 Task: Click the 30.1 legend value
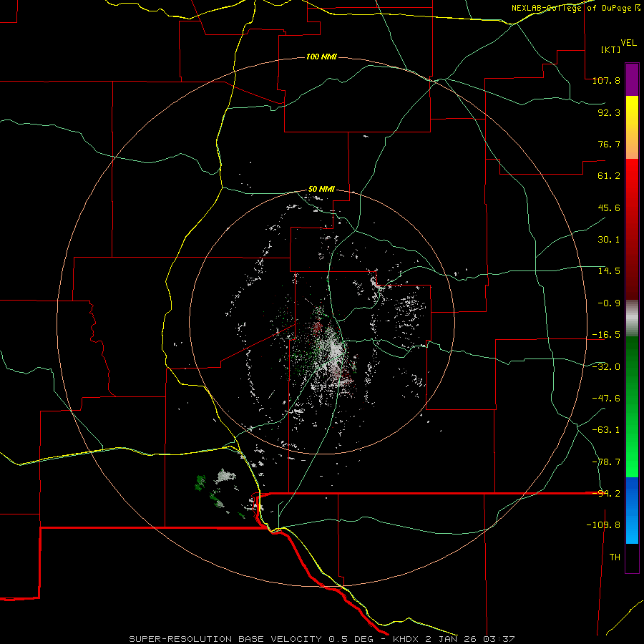tap(609, 240)
